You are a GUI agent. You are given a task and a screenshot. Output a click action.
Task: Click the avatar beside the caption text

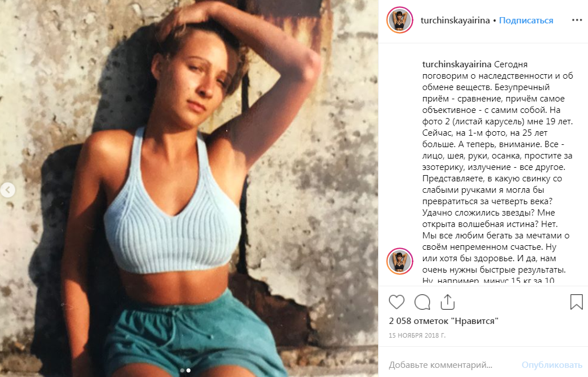click(399, 261)
